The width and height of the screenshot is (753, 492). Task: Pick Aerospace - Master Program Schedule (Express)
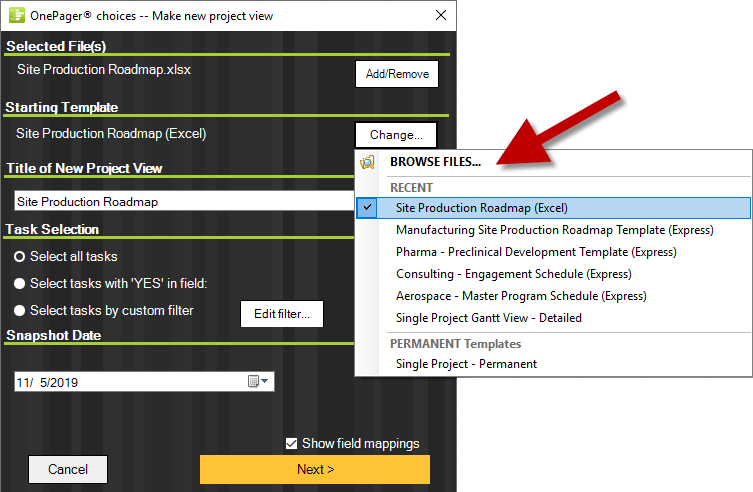pos(521,296)
